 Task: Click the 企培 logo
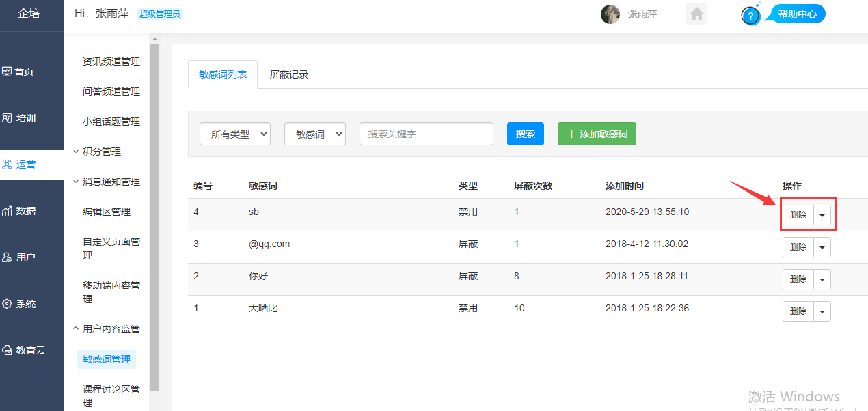(x=29, y=14)
